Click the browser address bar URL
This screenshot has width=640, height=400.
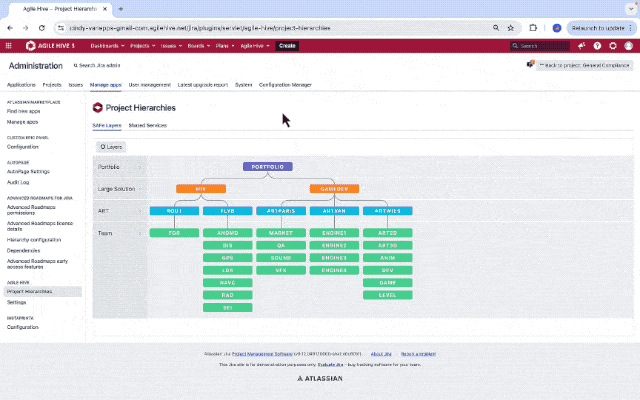pyautogui.click(x=200, y=28)
